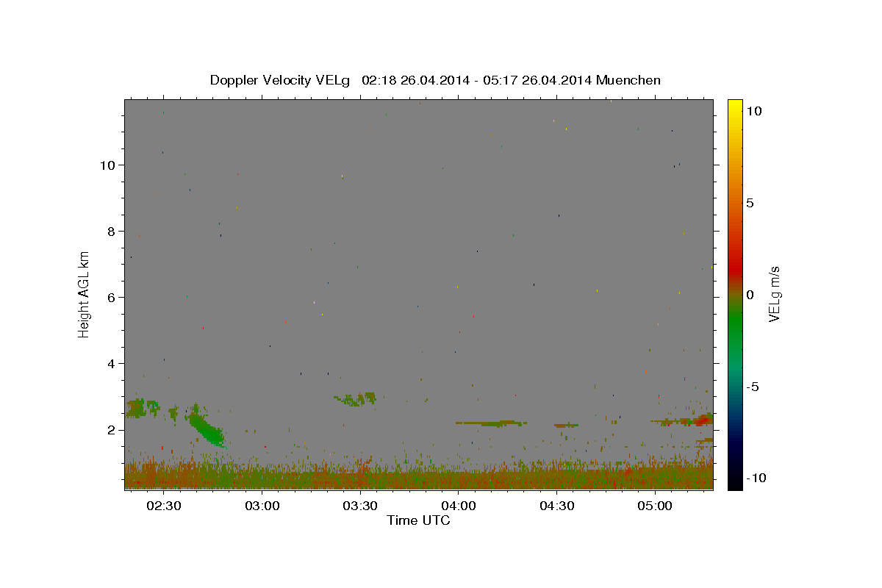Click the '05:00' time tick label

(x=654, y=506)
